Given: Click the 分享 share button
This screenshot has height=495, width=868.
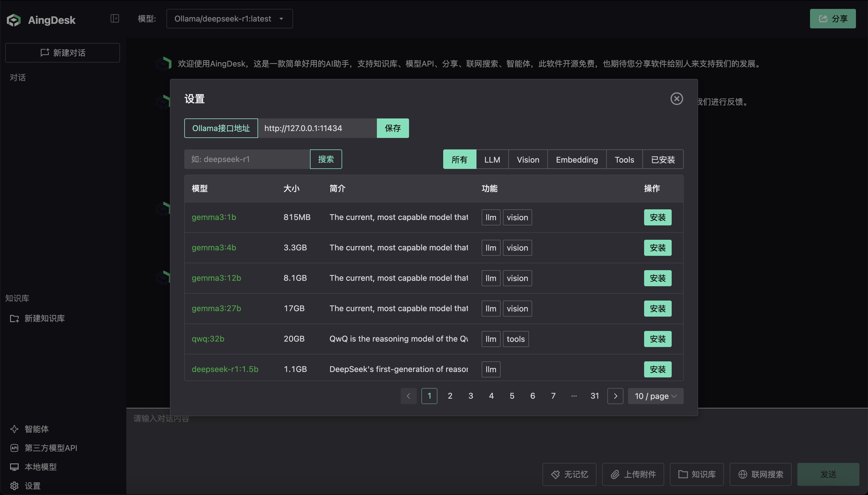Looking at the screenshot, I should tap(832, 19).
